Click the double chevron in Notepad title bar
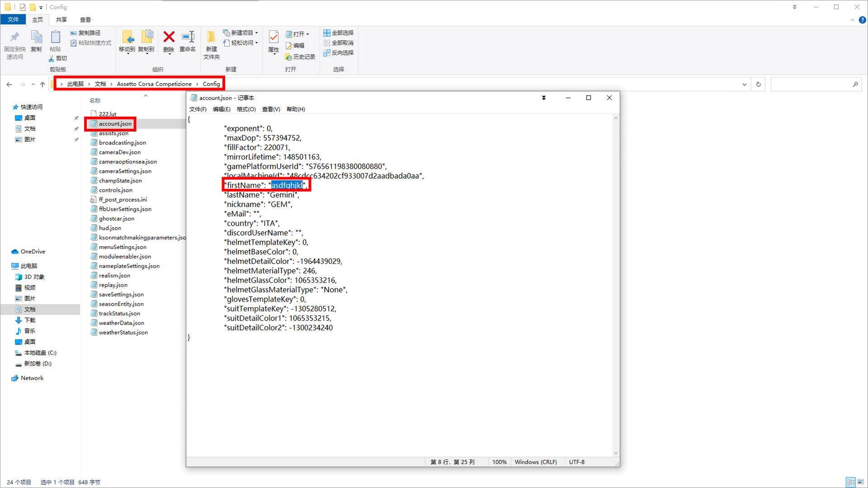The image size is (868, 488). tap(544, 98)
